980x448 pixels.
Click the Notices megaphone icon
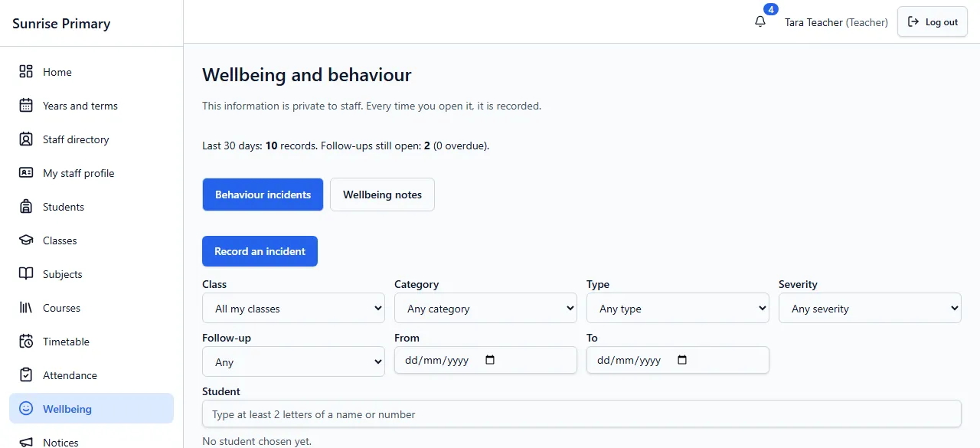point(26,442)
